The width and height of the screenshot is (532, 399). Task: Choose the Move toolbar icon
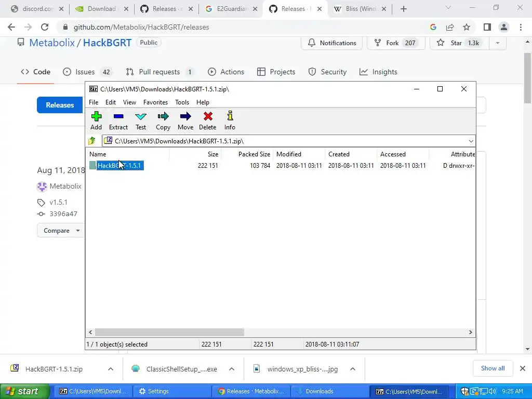point(185,121)
